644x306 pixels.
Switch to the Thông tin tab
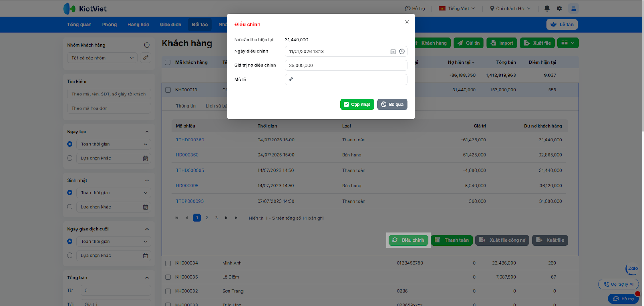186,106
